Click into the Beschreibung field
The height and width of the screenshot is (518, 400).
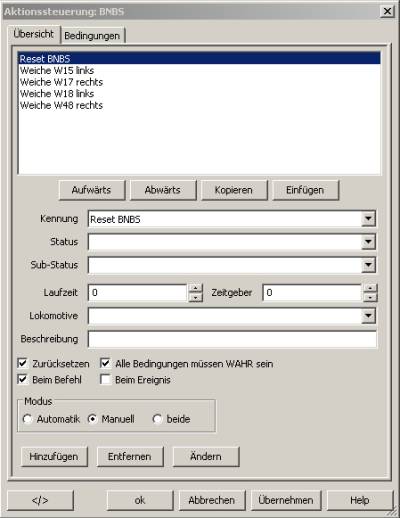click(x=232, y=339)
